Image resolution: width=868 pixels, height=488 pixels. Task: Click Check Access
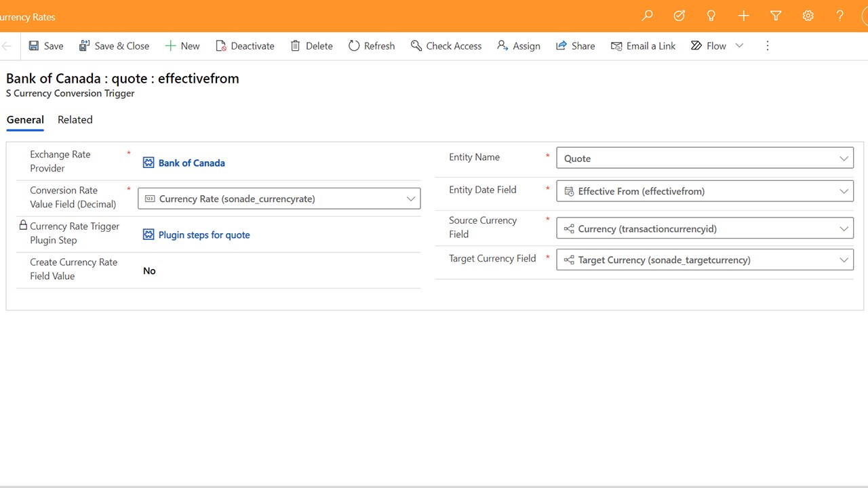(446, 46)
